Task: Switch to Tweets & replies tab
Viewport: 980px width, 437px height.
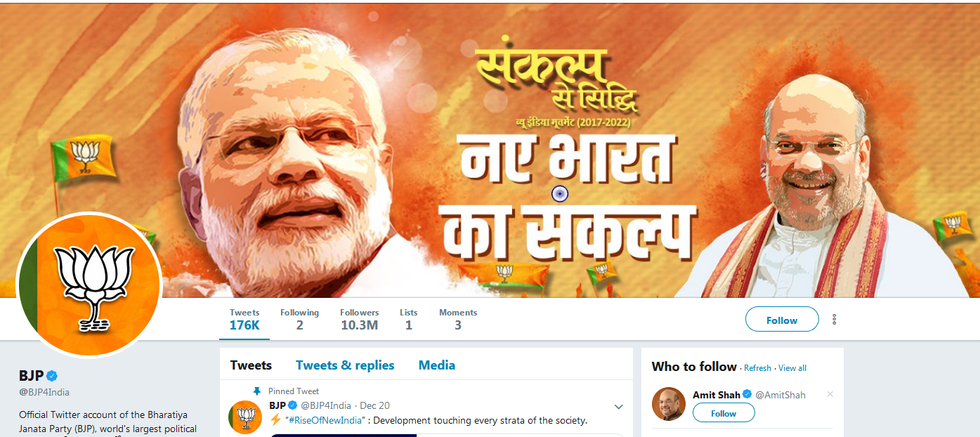Action: pyautogui.click(x=345, y=365)
